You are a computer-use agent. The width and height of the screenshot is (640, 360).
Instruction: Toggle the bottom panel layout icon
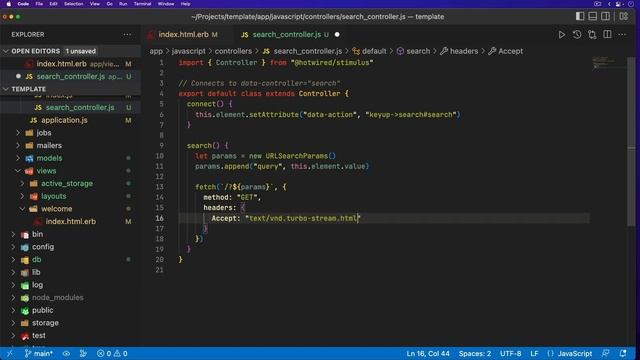point(593,16)
